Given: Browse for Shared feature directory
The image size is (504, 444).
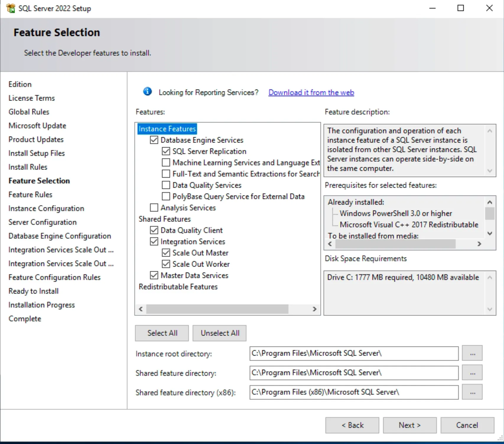Looking at the screenshot, I should click(472, 373).
